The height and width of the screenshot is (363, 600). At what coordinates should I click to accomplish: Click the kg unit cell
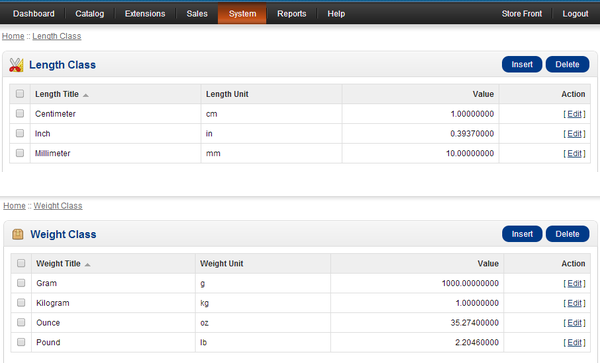click(x=263, y=303)
